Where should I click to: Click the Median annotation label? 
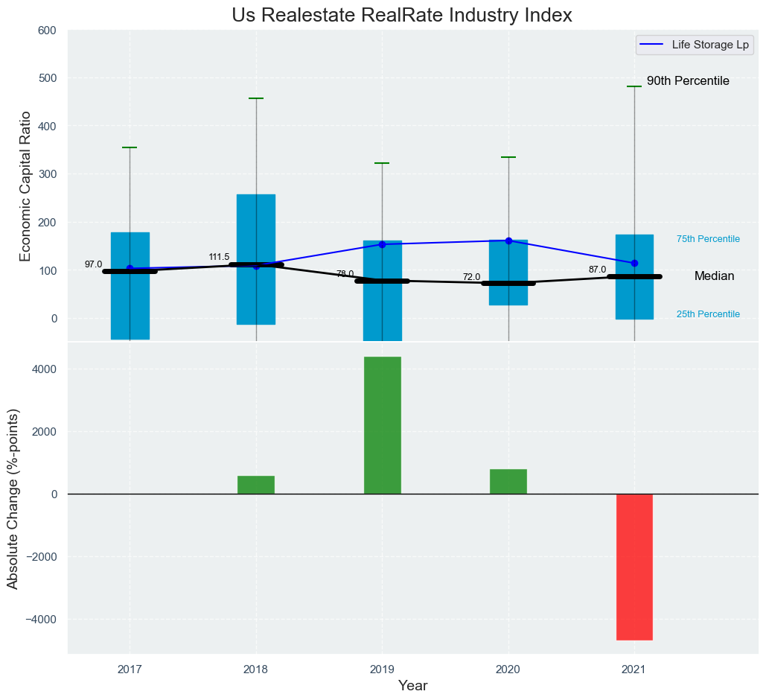coord(714,276)
